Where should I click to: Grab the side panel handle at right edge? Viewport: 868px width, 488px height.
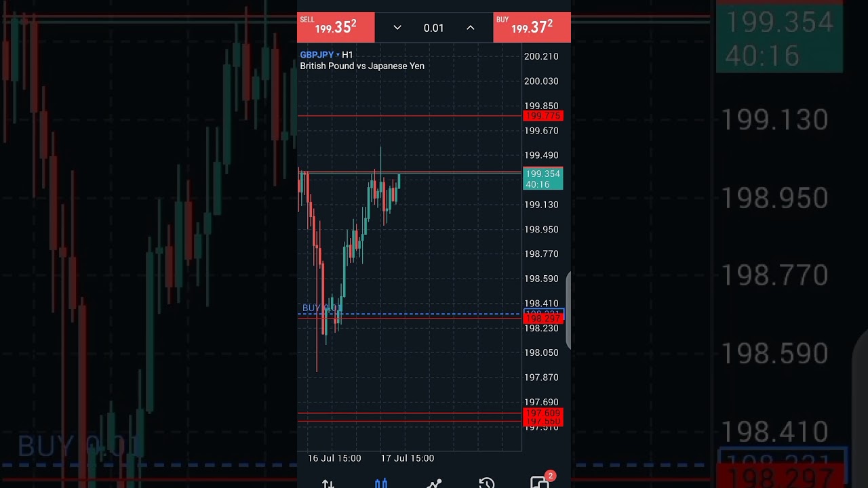[568, 310]
